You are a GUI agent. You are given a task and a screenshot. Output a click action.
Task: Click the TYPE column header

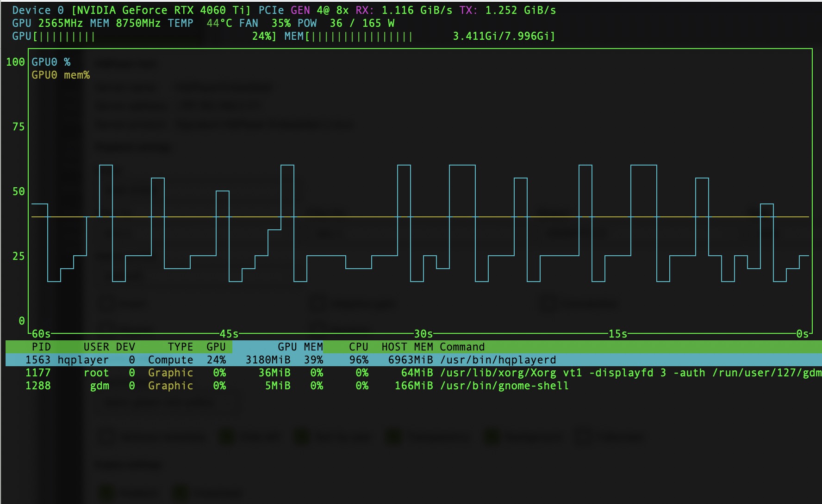[181, 347]
